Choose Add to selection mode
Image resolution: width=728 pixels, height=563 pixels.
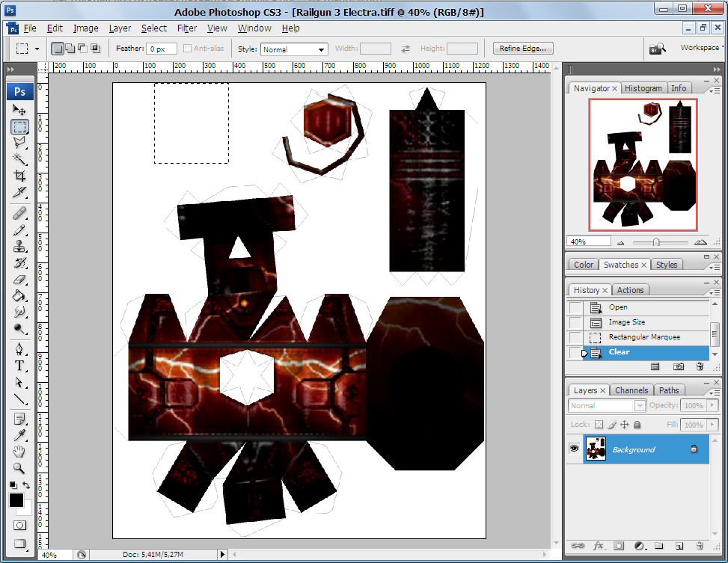[70, 49]
